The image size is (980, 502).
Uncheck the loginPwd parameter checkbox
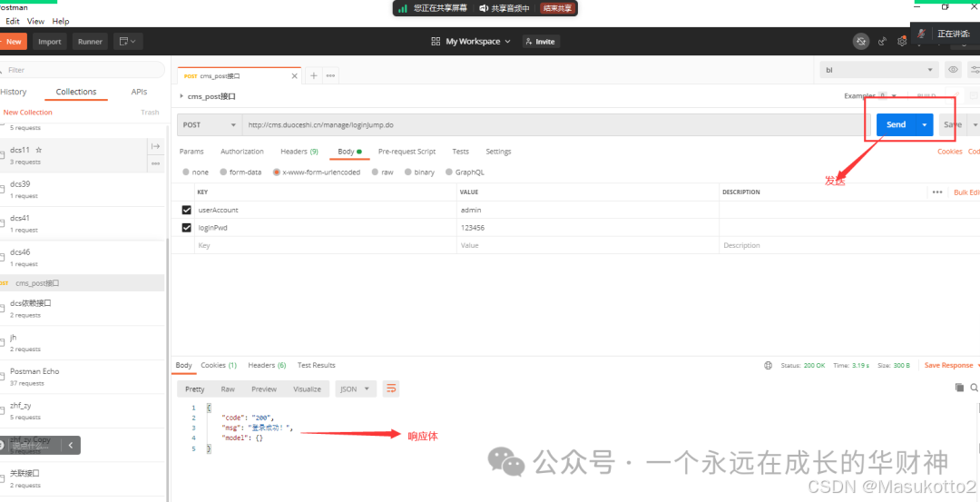point(186,228)
